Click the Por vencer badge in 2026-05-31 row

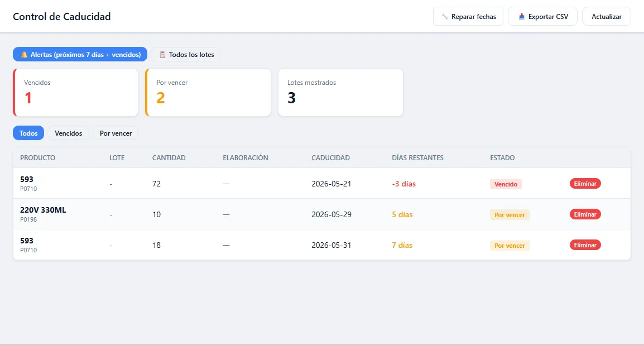[x=510, y=246]
